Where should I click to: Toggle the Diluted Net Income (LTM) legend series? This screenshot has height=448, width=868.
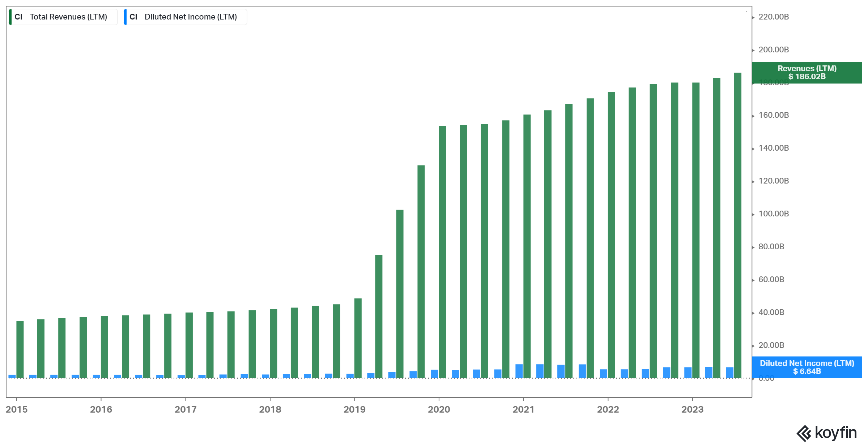pos(191,17)
